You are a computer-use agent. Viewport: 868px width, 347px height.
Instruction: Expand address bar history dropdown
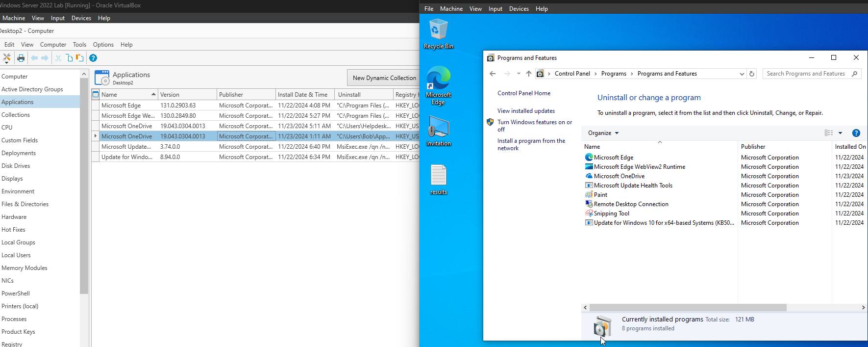click(x=742, y=74)
